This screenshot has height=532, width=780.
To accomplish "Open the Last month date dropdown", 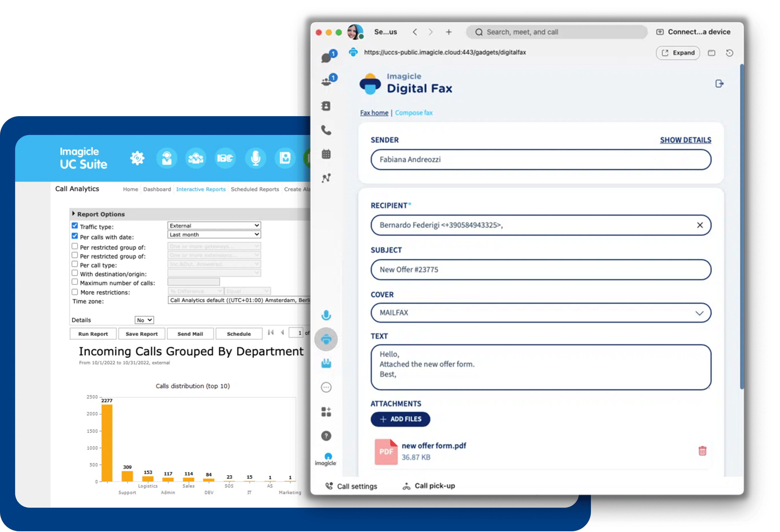I will [x=214, y=235].
